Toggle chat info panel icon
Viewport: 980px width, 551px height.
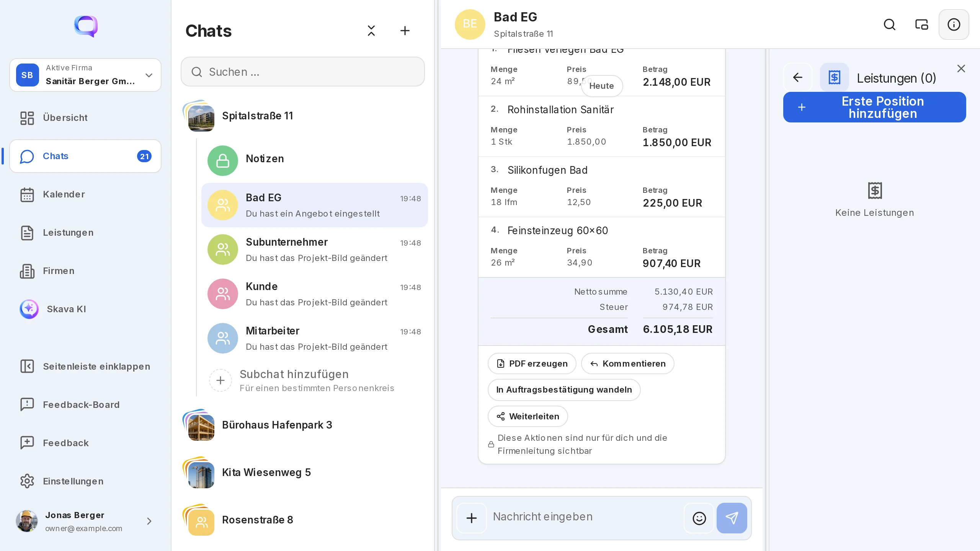[954, 24]
